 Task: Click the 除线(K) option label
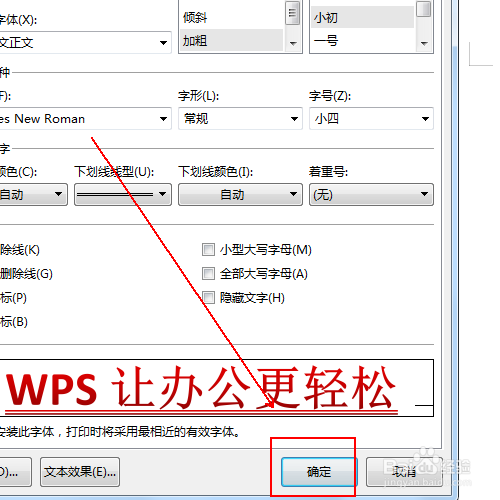20,250
